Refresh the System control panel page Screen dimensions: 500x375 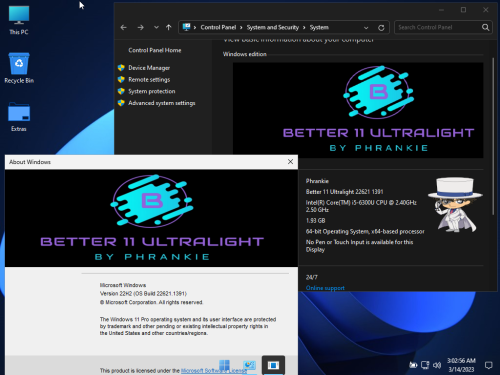click(x=381, y=28)
